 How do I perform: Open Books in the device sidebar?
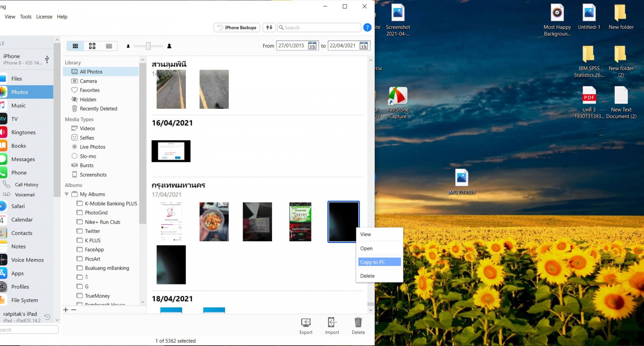[x=27, y=146]
